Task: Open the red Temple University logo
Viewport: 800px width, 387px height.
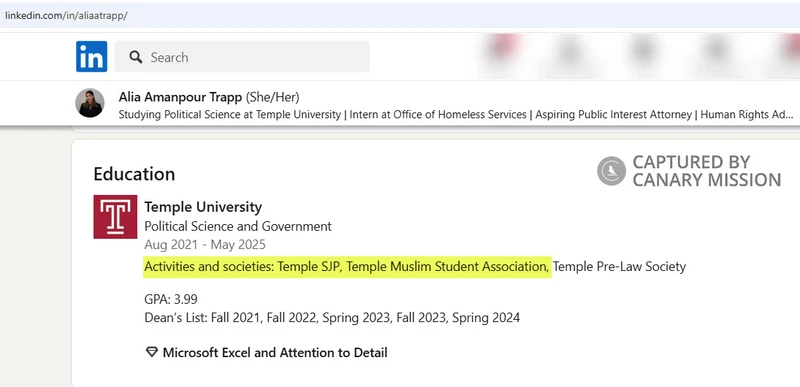Action: pyautogui.click(x=115, y=217)
